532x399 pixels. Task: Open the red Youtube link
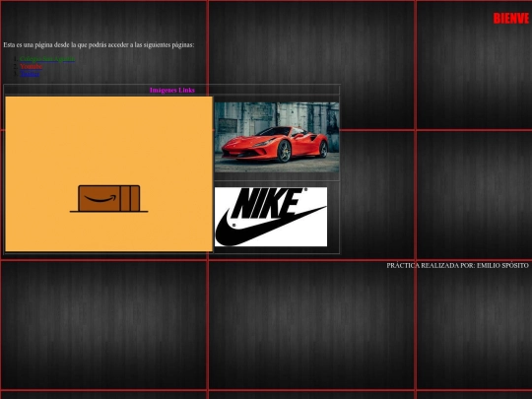(x=32, y=67)
